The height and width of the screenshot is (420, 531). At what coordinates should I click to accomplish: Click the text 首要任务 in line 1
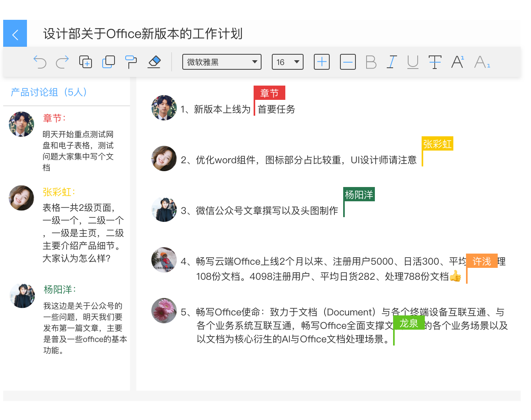[277, 109]
